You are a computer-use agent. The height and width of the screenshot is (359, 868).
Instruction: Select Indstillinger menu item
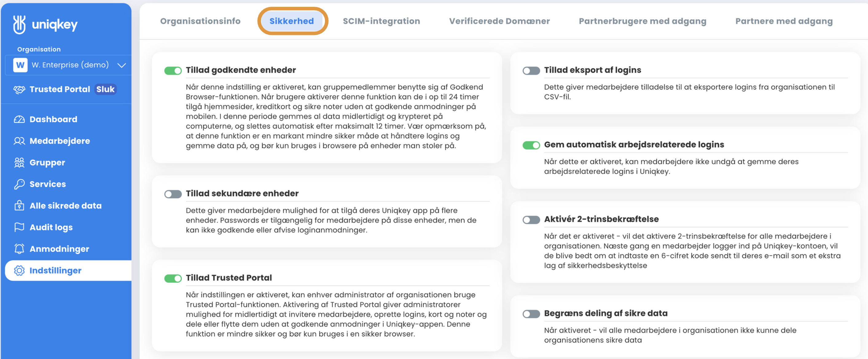click(x=68, y=270)
